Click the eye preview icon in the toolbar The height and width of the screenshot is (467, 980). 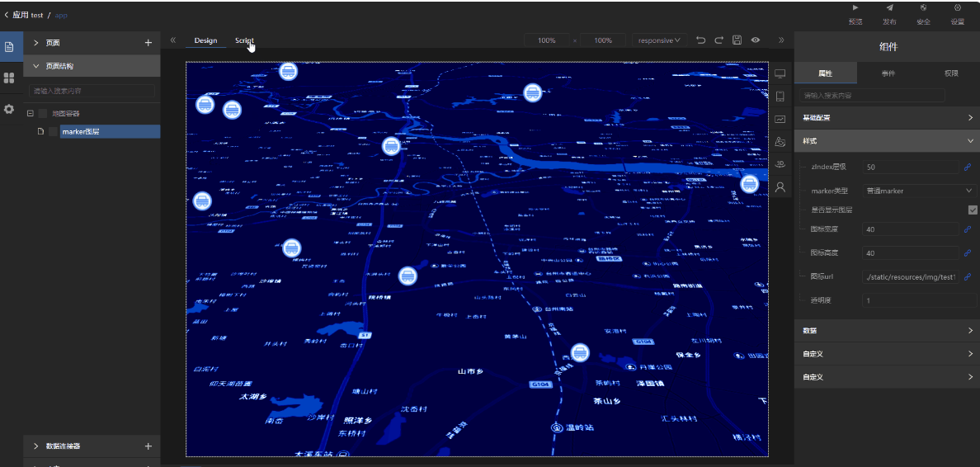pyautogui.click(x=755, y=40)
